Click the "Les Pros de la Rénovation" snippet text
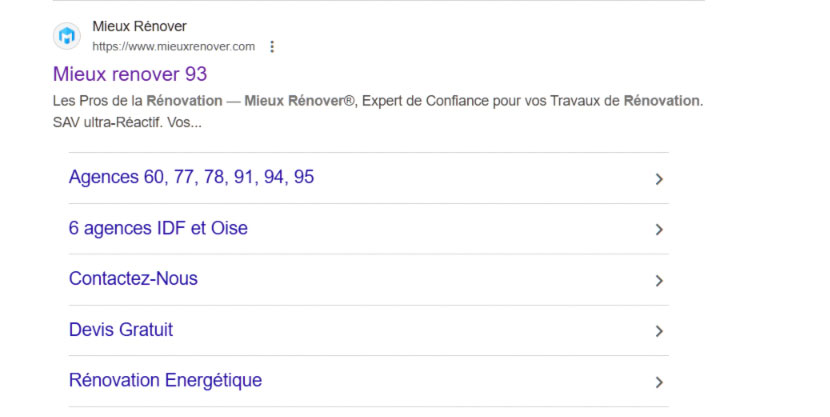 (138, 101)
